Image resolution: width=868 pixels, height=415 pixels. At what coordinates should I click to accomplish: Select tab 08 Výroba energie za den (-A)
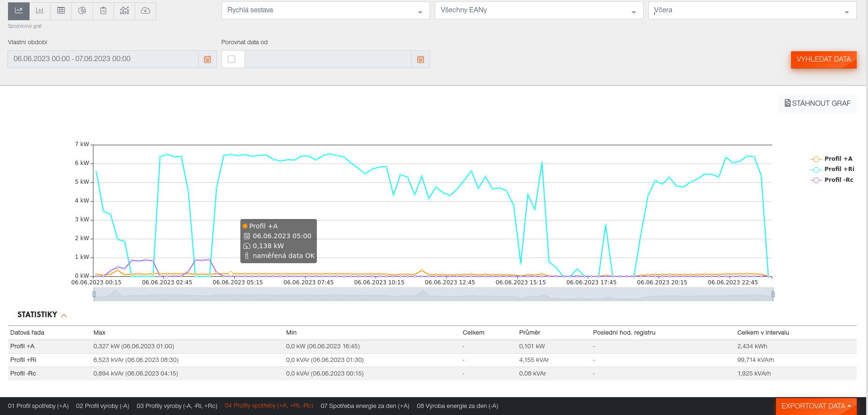[457, 406]
